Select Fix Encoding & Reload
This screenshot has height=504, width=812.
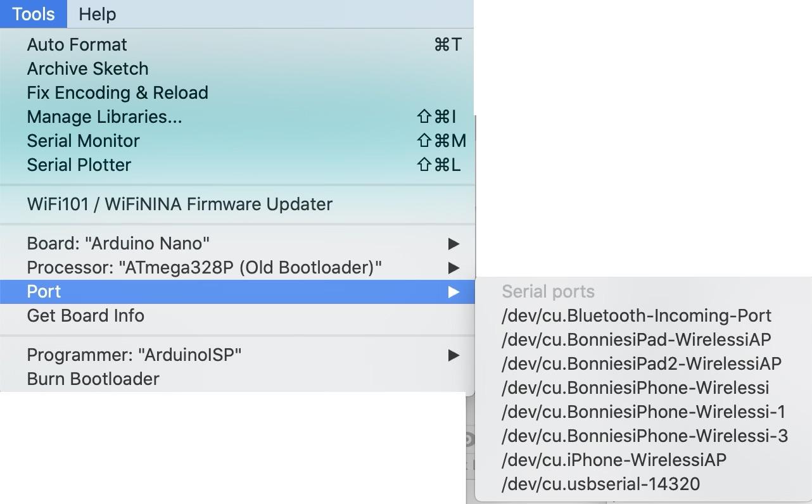coord(117,92)
